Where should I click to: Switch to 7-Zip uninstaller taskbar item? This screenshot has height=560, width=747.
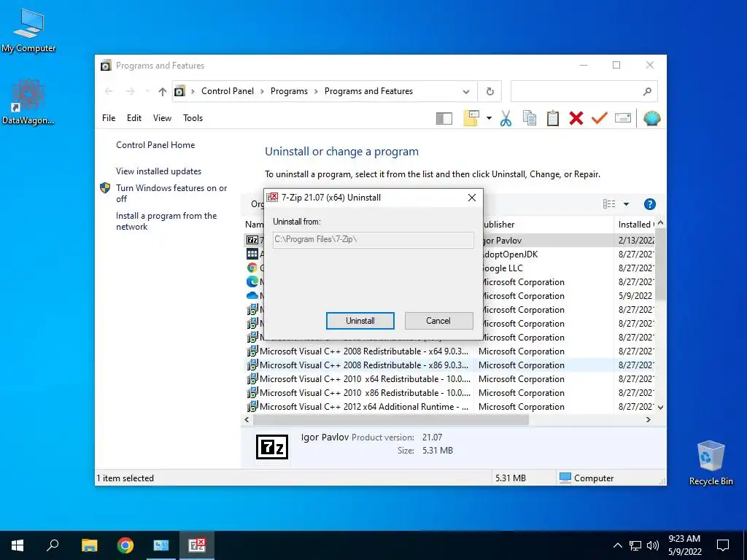197,545
